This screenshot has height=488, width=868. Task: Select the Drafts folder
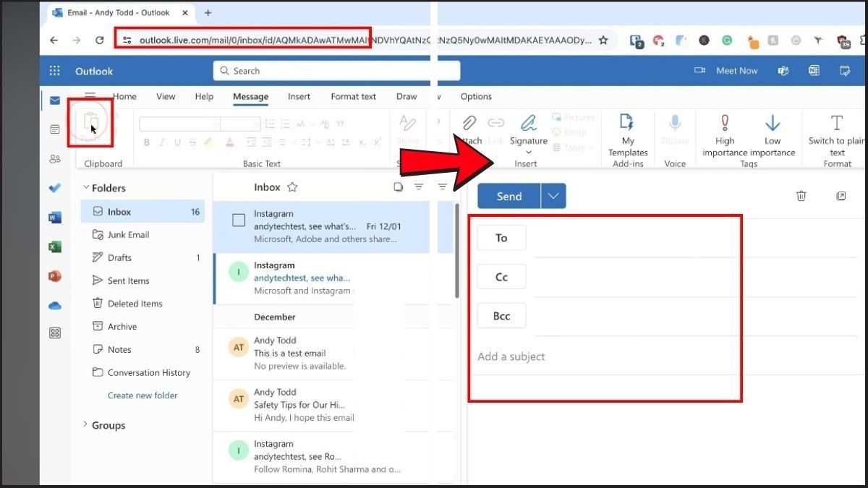[142, 257]
